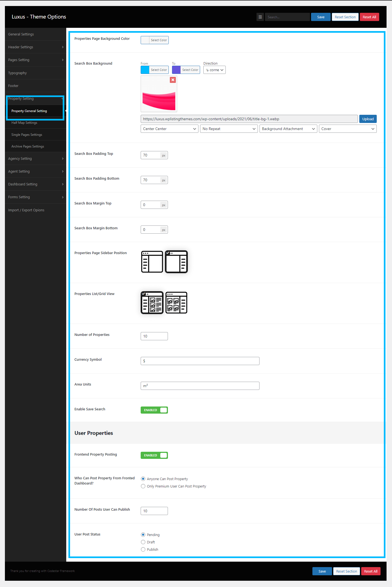Viewport: 392px width, 587px height.
Task: Click the expand-all sections icon beside search
Action: (x=260, y=17)
